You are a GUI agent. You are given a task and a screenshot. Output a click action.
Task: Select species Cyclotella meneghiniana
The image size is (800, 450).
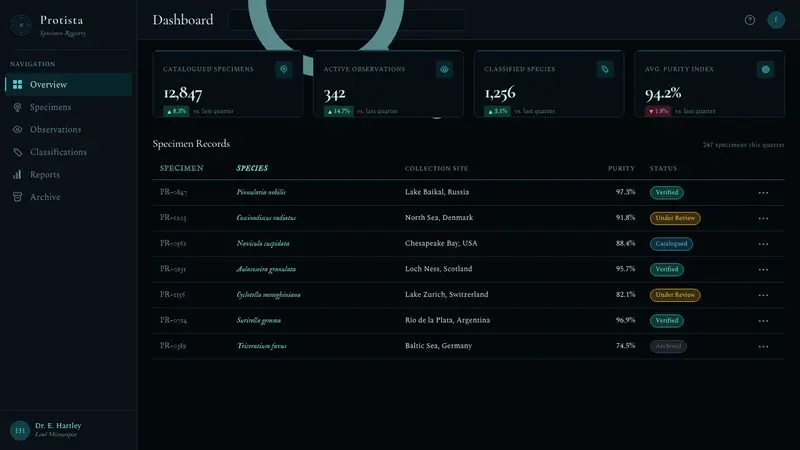coord(268,295)
